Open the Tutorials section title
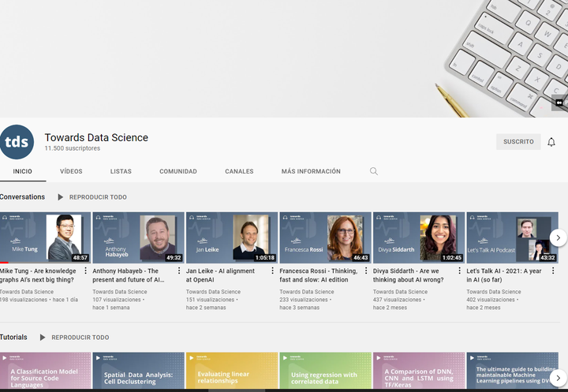Viewport: 568px width, 392px height. 13,337
